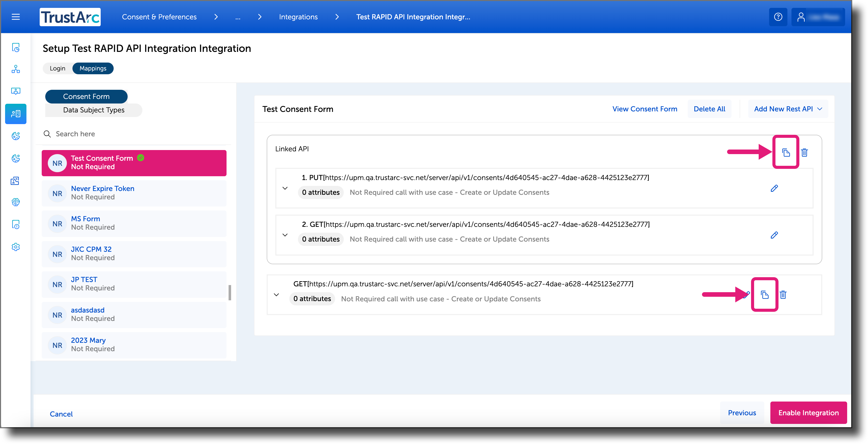Click the Test RAPID API Integration breadcrumb
The width and height of the screenshot is (868, 444).
(413, 17)
